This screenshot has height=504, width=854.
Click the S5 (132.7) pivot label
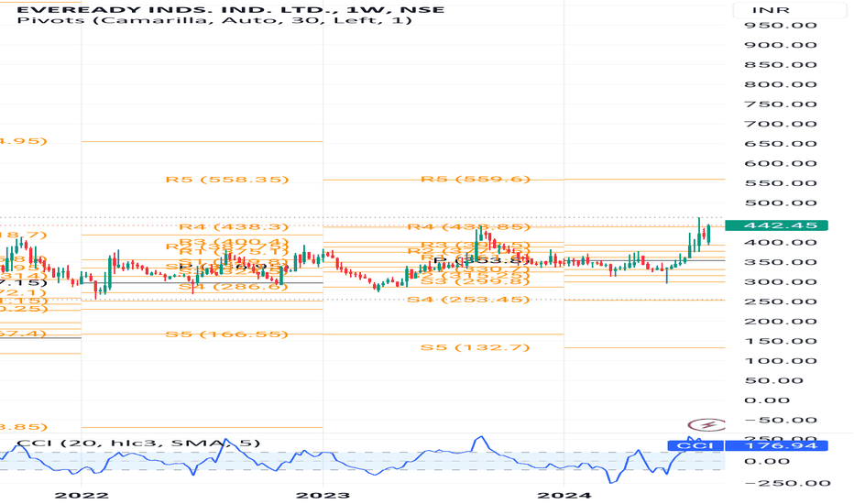[476, 347]
